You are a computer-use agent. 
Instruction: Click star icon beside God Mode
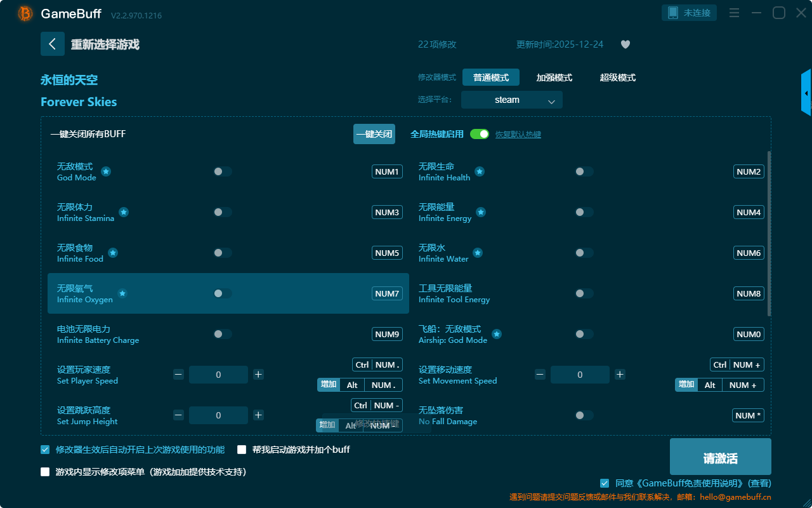(x=106, y=171)
